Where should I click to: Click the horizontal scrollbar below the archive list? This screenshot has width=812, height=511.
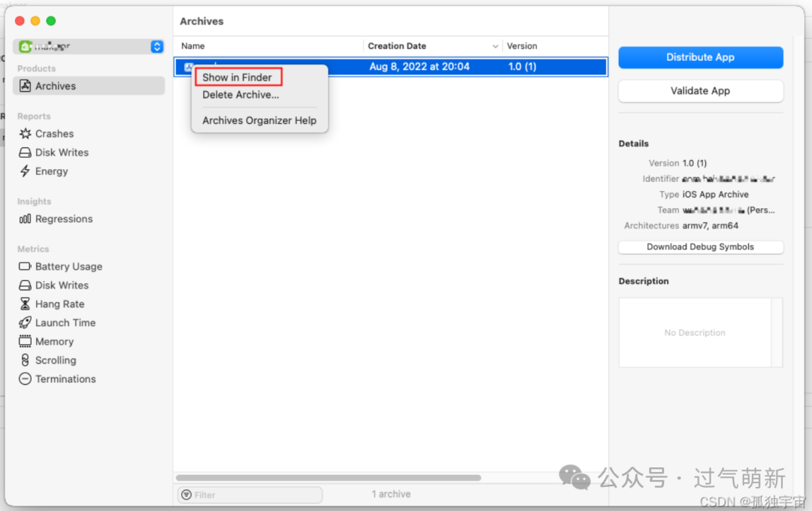click(x=329, y=477)
